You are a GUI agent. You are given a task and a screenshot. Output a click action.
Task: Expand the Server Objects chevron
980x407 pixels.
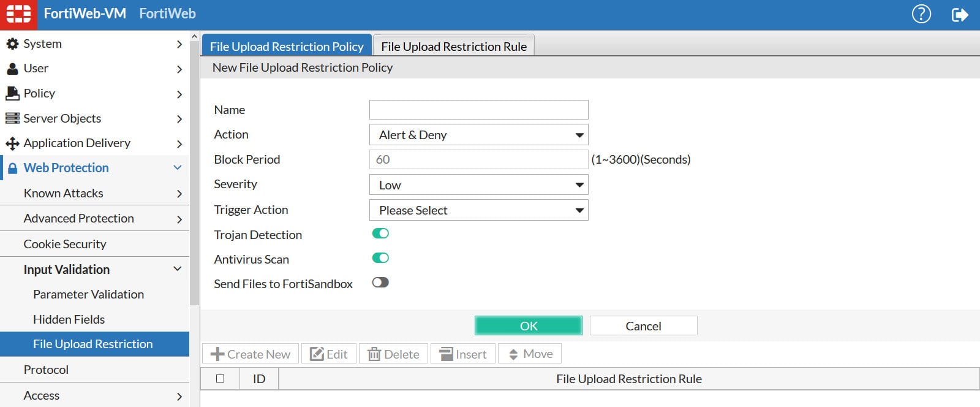pos(179,119)
